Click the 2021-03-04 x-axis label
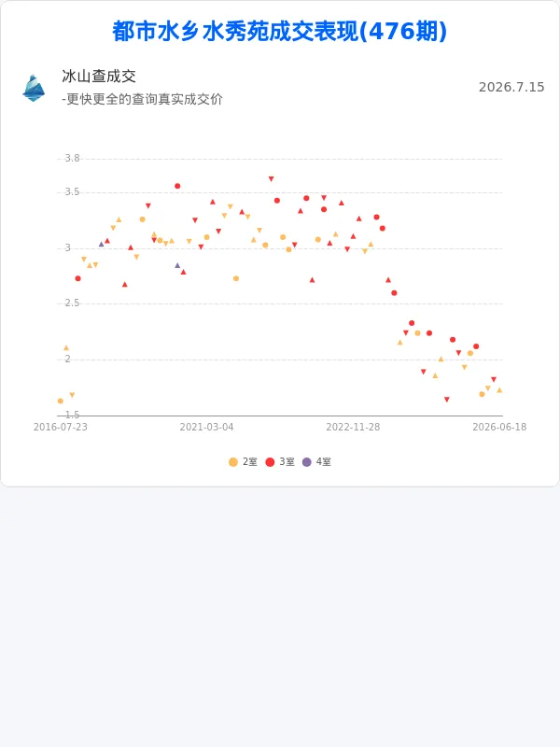Viewport: 560px width, 747px height. tap(206, 427)
